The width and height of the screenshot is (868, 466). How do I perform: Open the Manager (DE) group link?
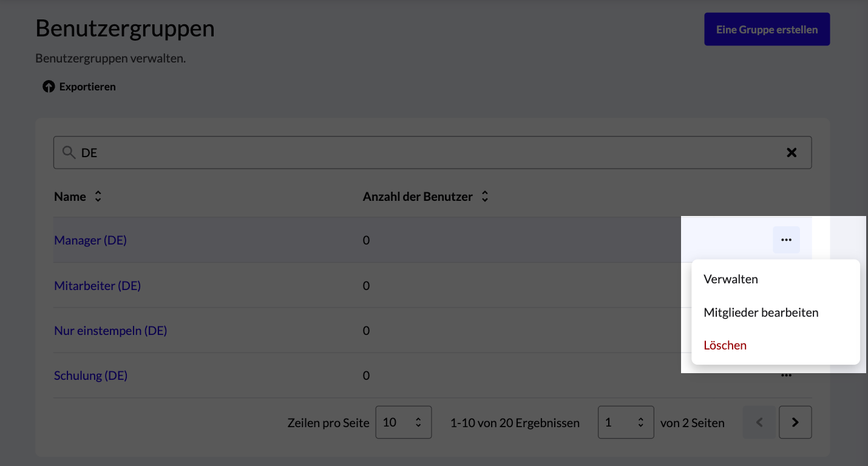tap(90, 240)
